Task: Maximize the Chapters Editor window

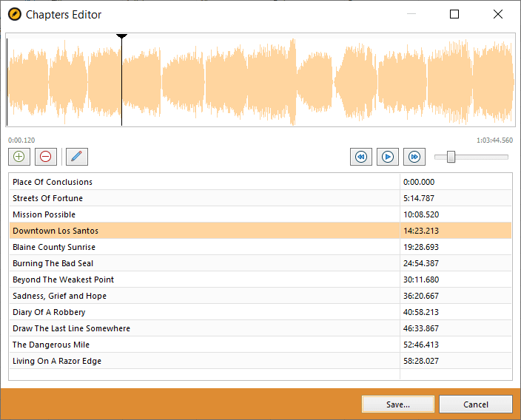Action: 454,14
